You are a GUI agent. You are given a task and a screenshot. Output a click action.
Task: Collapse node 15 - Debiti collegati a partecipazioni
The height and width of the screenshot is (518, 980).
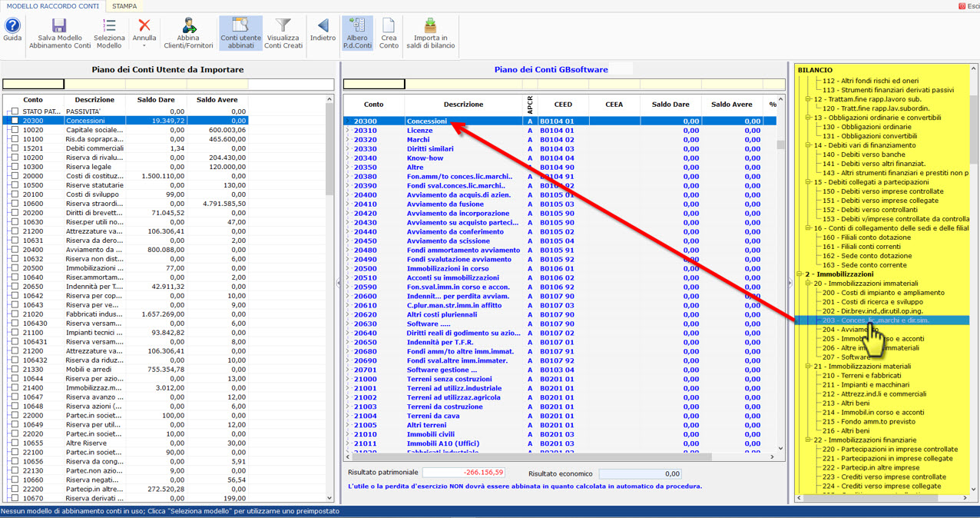[808, 182]
